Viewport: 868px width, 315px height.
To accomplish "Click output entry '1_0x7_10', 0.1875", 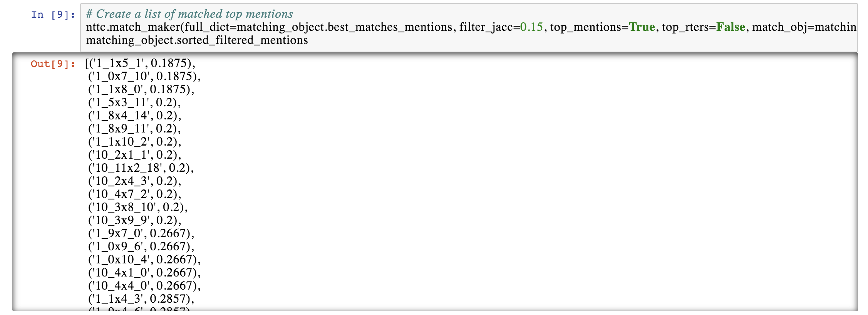I will pos(144,76).
